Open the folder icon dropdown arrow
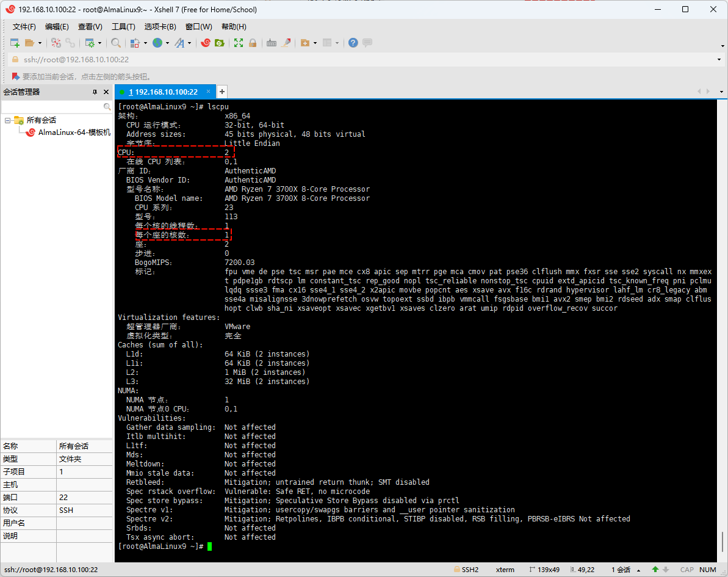 (40, 43)
